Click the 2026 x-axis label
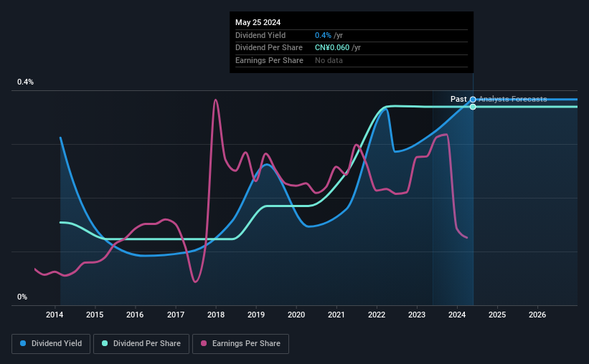 [x=537, y=315]
